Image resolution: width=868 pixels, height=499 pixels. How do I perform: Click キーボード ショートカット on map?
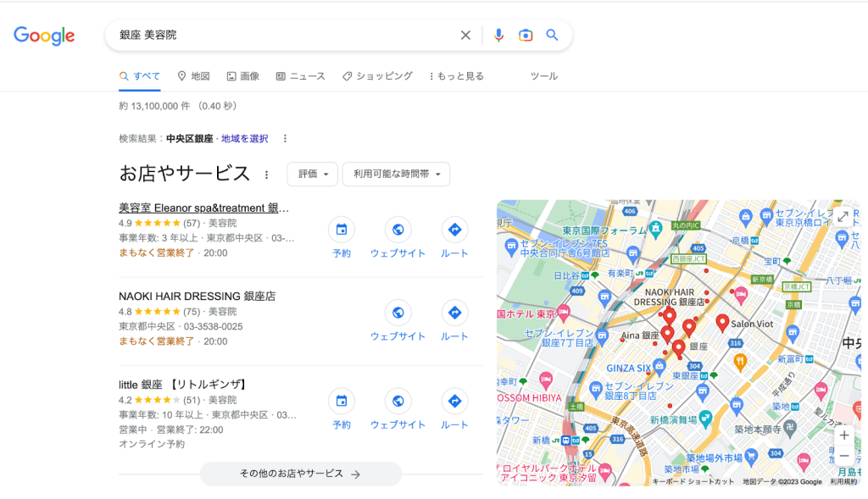coord(693,482)
